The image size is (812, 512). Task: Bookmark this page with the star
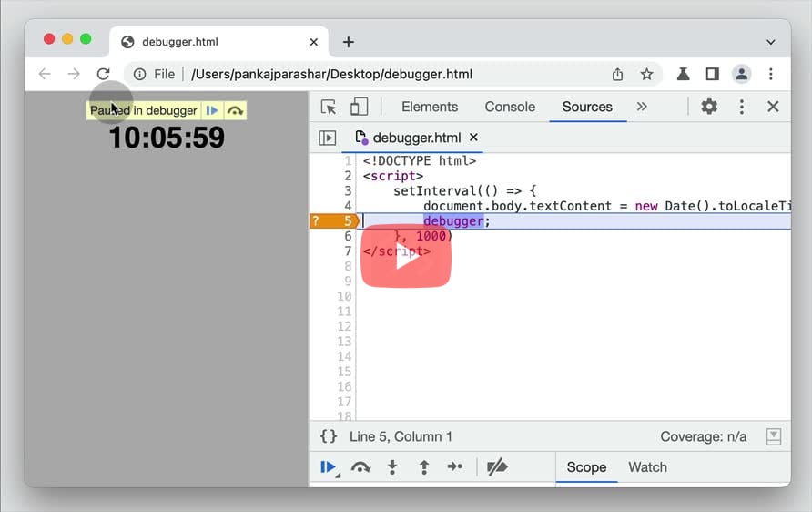(646, 74)
